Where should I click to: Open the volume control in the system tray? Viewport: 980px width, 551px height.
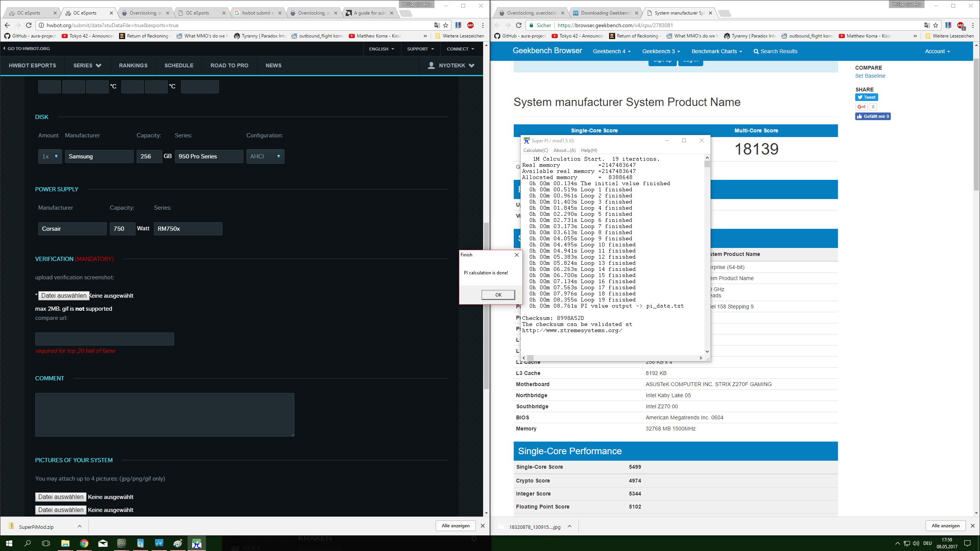916,543
